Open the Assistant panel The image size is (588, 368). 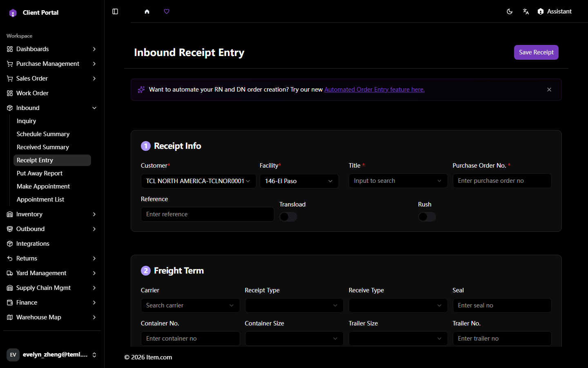pos(555,11)
